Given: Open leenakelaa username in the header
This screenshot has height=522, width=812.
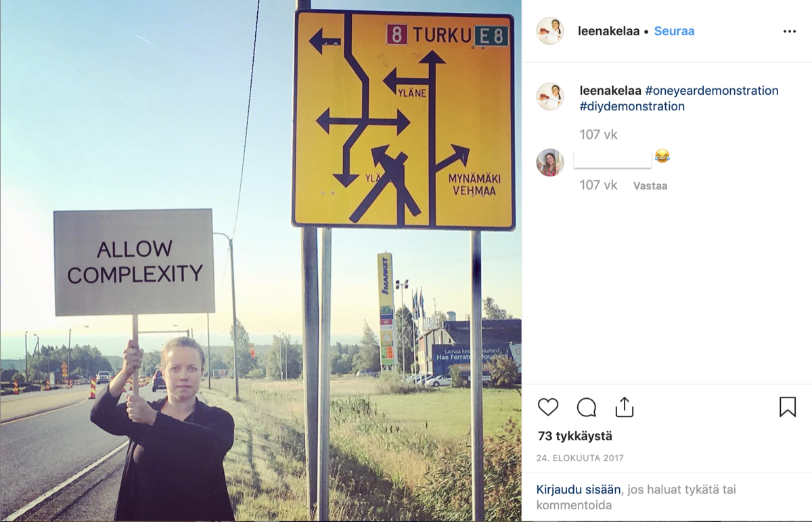Looking at the screenshot, I should pyautogui.click(x=609, y=31).
